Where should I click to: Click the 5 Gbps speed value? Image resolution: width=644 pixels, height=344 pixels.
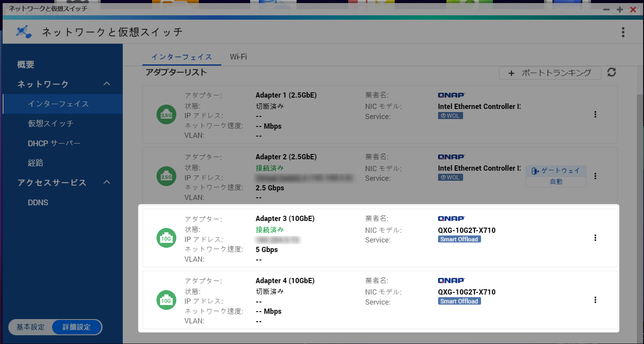click(x=266, y=249)
